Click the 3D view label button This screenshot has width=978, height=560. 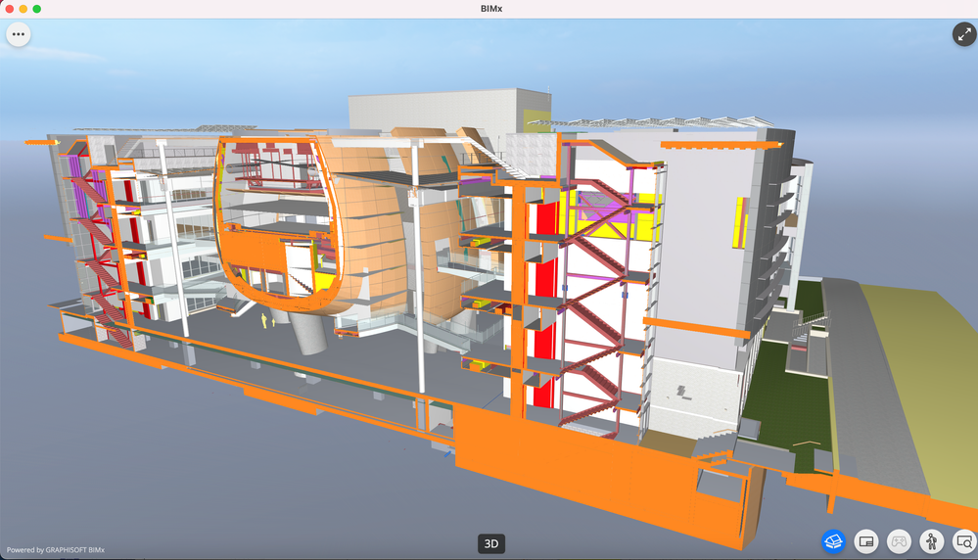(491, 543)
